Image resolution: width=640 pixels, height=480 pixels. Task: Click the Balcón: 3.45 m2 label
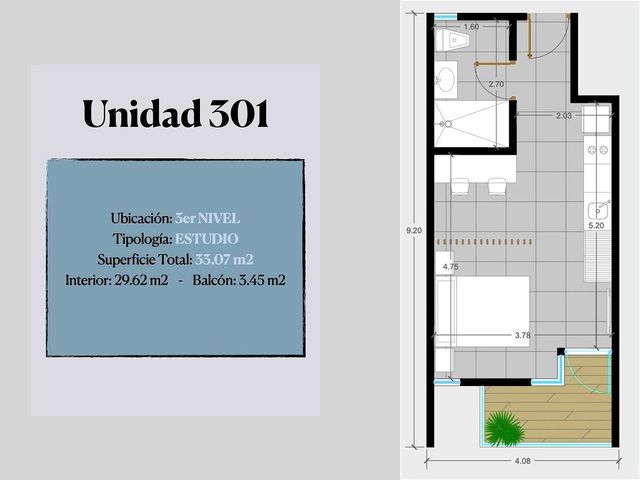(239, 280)
